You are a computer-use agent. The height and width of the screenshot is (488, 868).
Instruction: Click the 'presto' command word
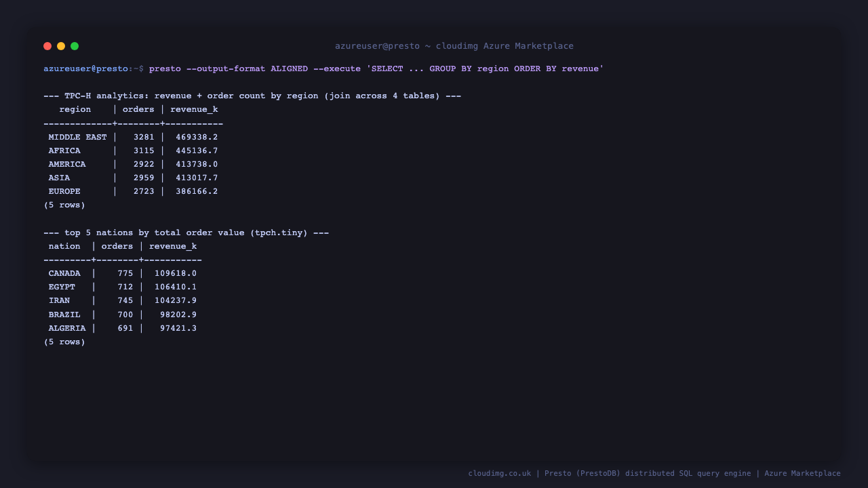pyautogui.click(x=165, y=68)
